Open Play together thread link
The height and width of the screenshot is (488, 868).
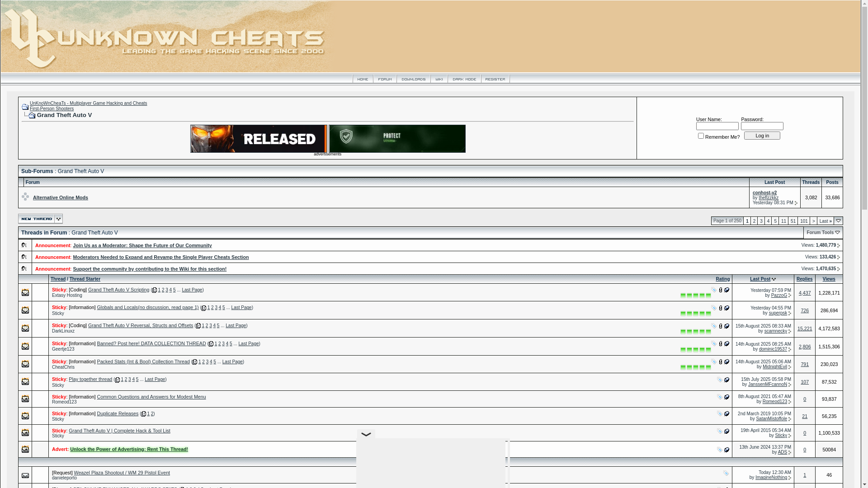point(90,379)
